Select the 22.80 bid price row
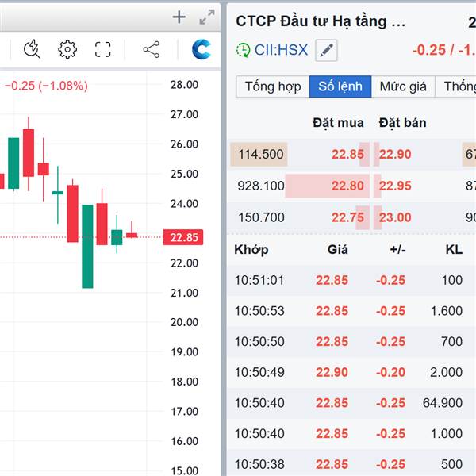Viewport: 476px width, 476px height. [x=347, y=186]
